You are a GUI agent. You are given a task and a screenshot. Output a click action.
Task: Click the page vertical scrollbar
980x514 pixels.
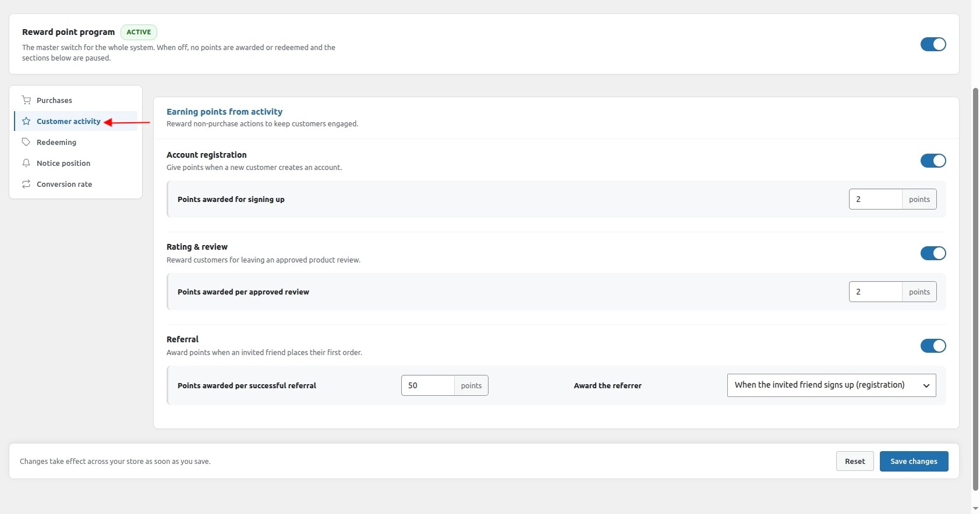coord(975,289)
